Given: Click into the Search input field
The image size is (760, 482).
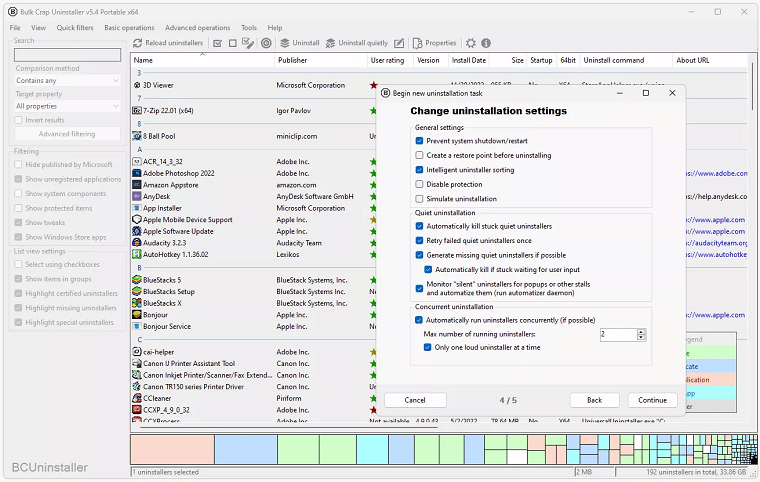Looking at the screenshot, I should point(67,55).
